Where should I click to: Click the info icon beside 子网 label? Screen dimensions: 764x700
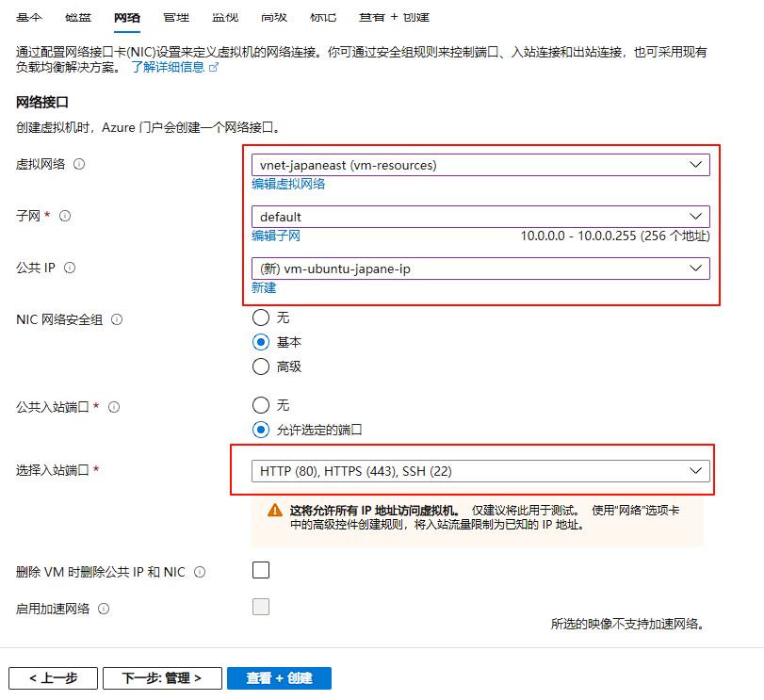click(x=65, y=216)
